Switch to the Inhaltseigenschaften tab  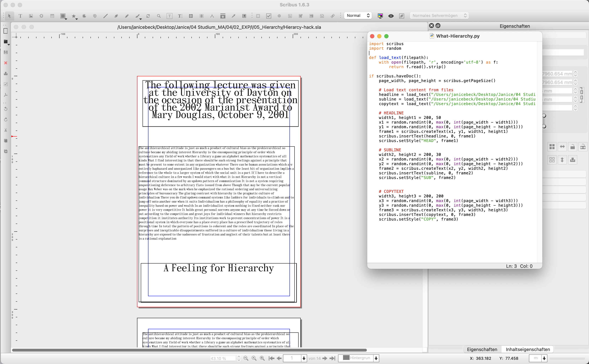[x=528, y=349]
